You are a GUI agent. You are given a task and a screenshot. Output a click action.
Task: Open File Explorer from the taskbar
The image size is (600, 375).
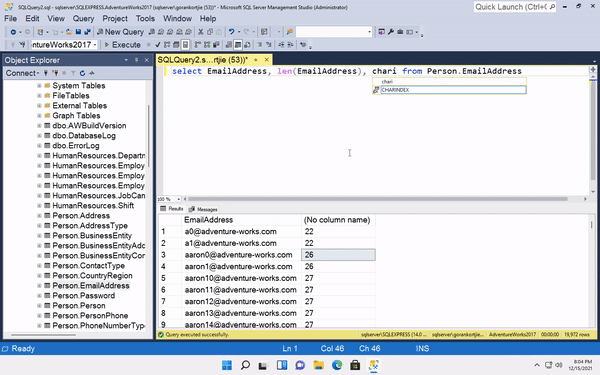pyautogui.click(x=318, y=365)
